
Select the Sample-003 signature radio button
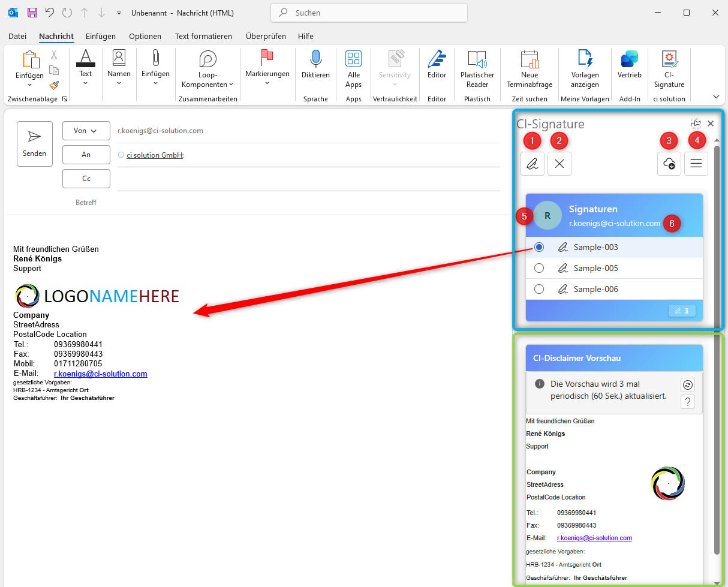539,247
